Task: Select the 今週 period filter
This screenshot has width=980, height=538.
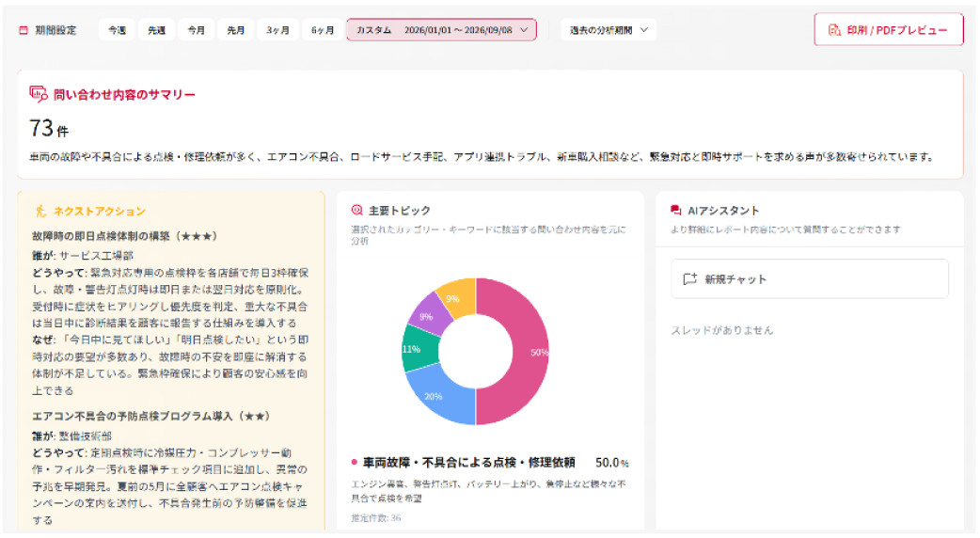Action: tap(118, 30)
